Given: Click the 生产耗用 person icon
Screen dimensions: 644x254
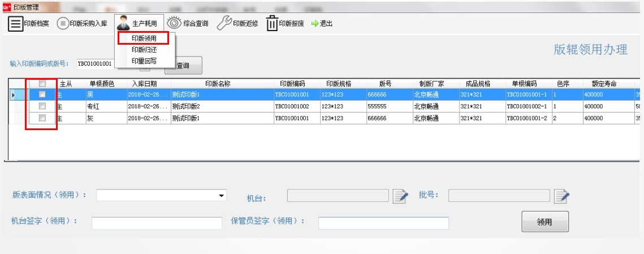Looking at the screenshot, I should (123, 24).
